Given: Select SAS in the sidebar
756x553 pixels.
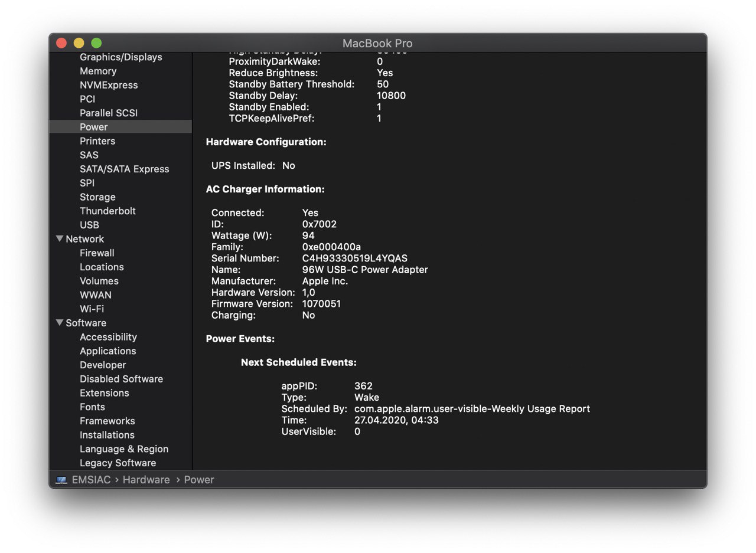Looking at the screenshot, I should [89, 155].
